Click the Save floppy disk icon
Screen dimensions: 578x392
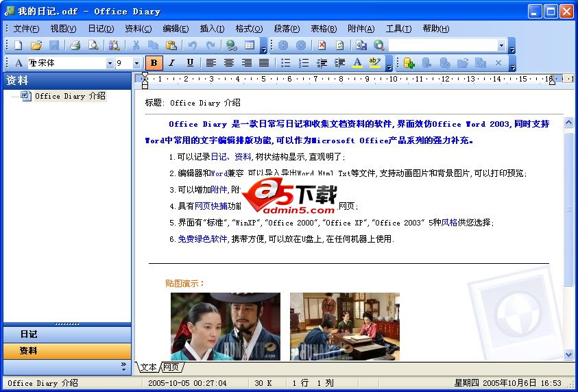tap(54, 45)
